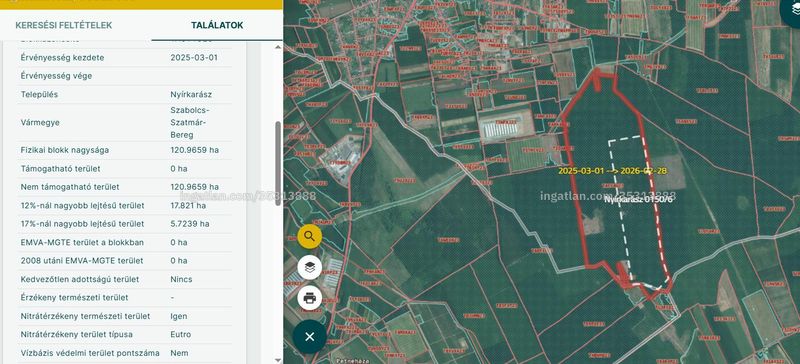Click scrollbar up arrow in results panel
Image resolution: width=800 pixels, height=364 pixels.
(x=278, y=47)
